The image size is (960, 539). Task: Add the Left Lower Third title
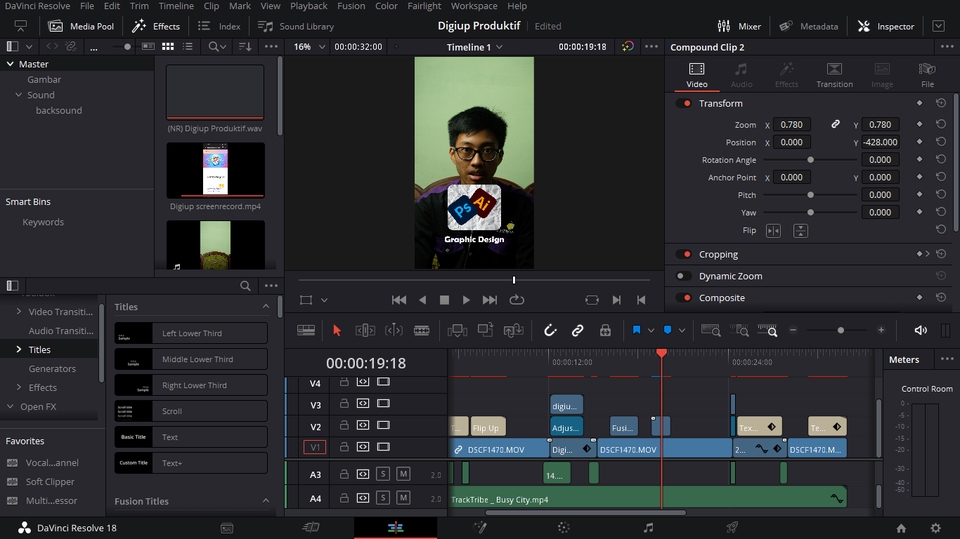click(191, 333)
